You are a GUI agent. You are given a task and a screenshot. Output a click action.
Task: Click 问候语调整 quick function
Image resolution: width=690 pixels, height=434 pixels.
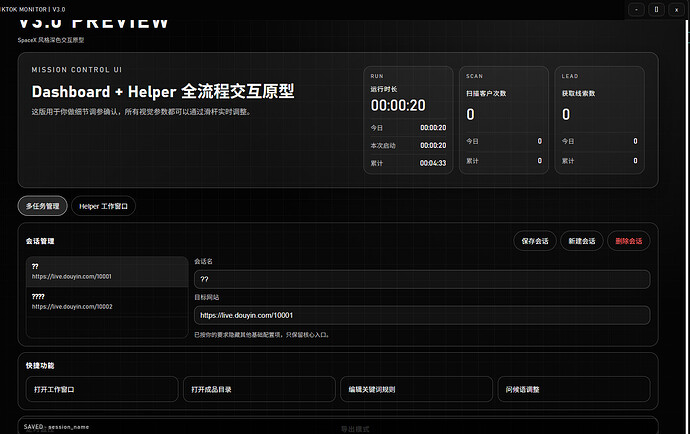coord(574,389)
